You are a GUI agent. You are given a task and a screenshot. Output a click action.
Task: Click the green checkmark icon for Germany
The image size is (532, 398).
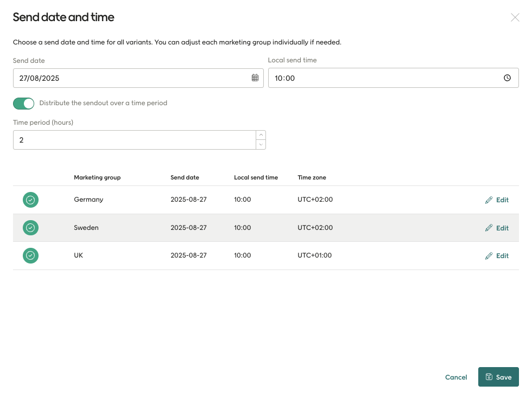(30, 200)
